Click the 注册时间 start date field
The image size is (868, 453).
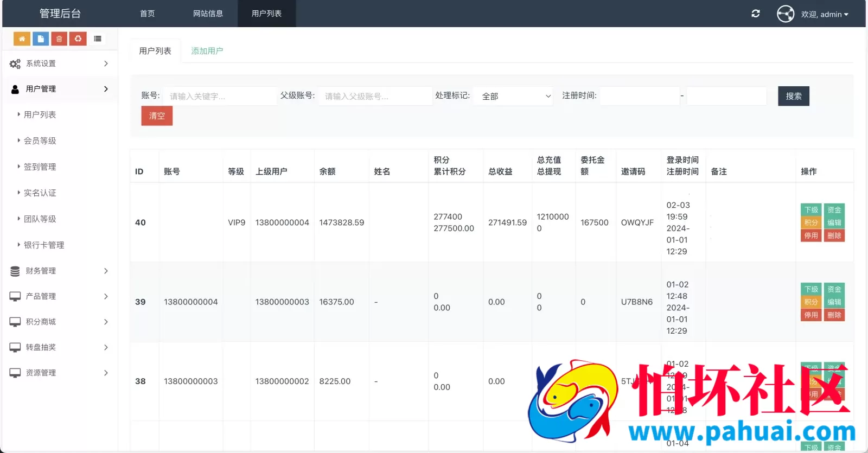640,96
